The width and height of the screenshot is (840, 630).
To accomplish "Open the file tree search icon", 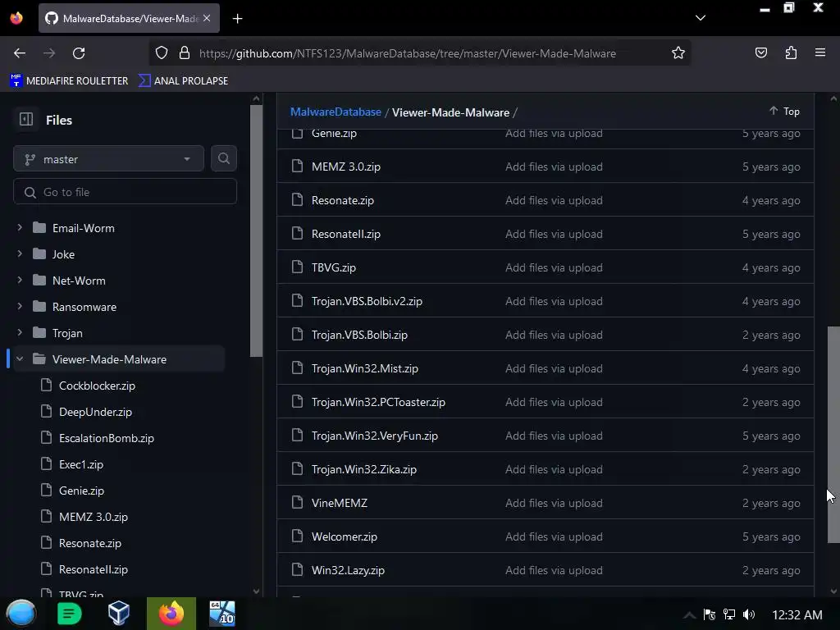I will pyautogui.click(x=223, y=158).
